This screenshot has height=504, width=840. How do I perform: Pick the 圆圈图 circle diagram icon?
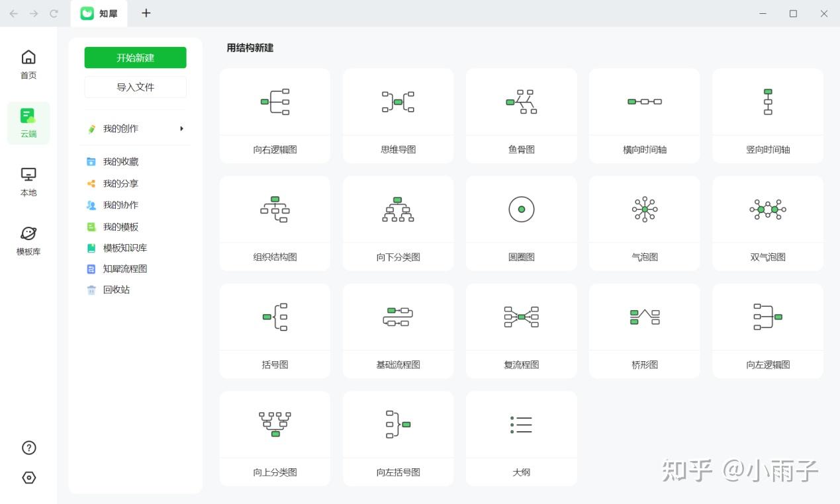point(521,210)
